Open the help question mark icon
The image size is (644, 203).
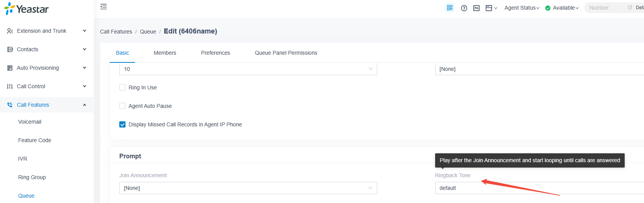[x=464, y=8]
